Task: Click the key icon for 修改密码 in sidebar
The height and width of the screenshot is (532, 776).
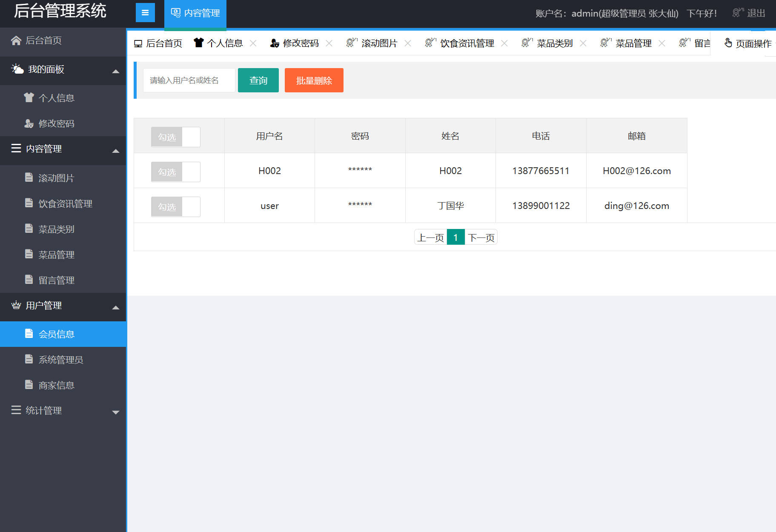Action: pyautogui.click(x=29, y=124)
